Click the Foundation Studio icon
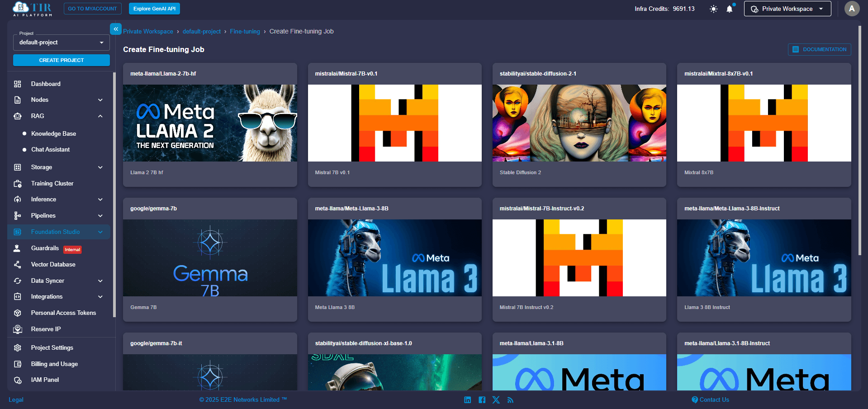This screenshot has height=409, width=868. point(18,232)
